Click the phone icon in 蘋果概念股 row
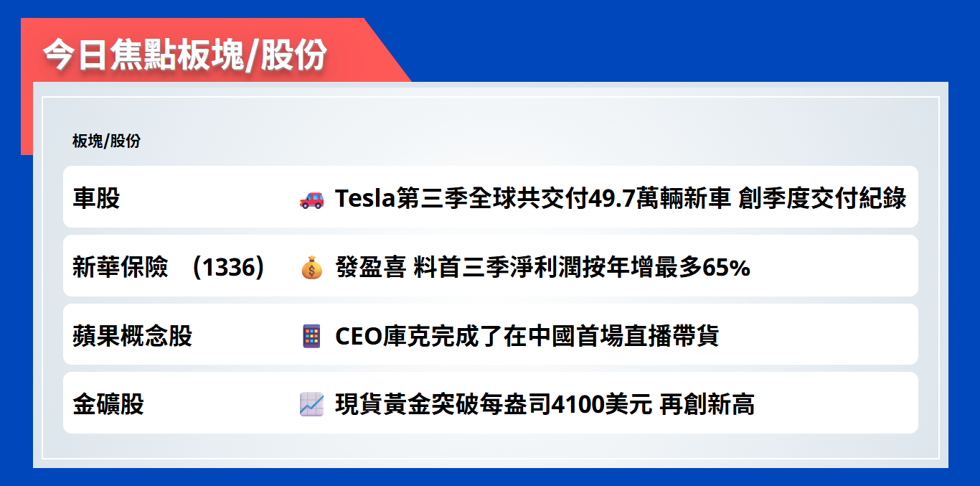This screenshot has width=980, height=486. [x=311, y=336]
